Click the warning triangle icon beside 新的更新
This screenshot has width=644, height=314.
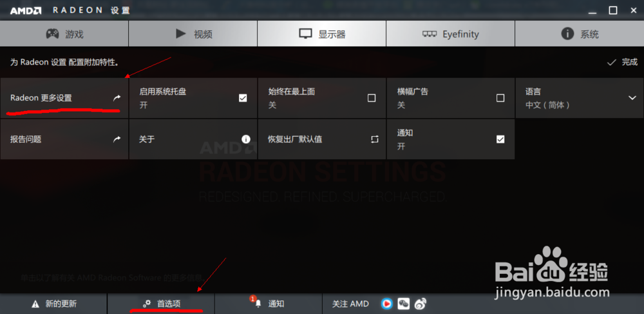[x=35, y=304]
